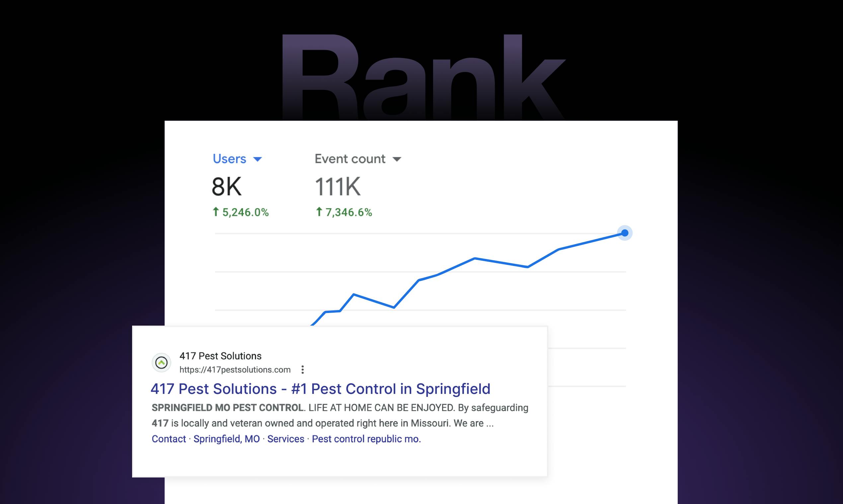Follow the Contact sitelink
843x504 pixels.
pyautogui.click(x=169, y=439)
